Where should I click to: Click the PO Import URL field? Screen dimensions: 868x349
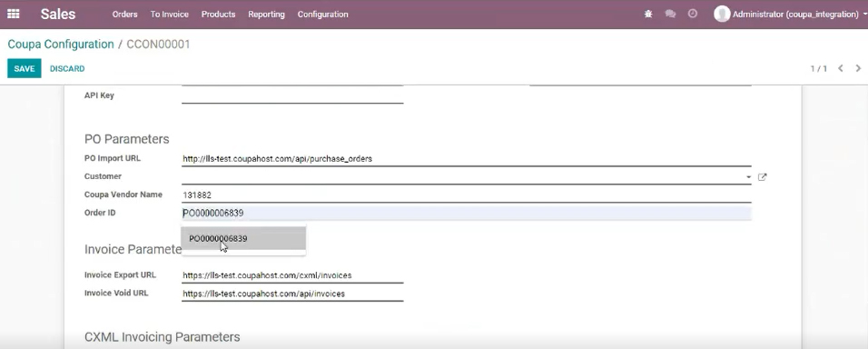(466, 159)
